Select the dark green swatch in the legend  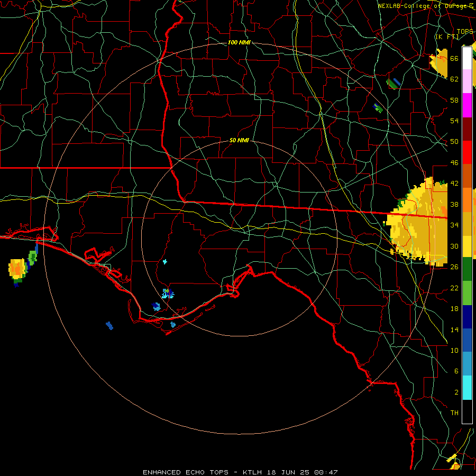pyautogui.click(x=467, y=269)
